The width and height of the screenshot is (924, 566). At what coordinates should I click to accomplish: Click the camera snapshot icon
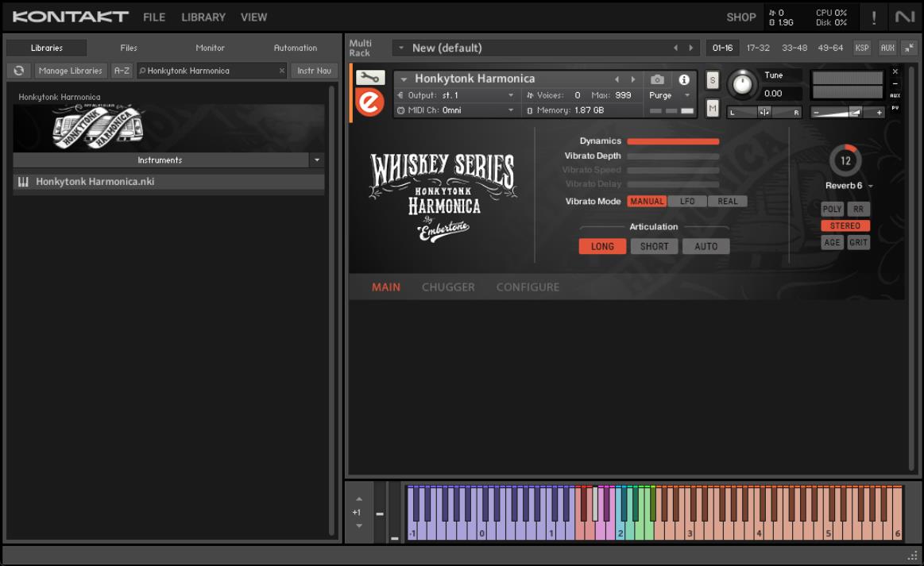click(x=657, y=79)
